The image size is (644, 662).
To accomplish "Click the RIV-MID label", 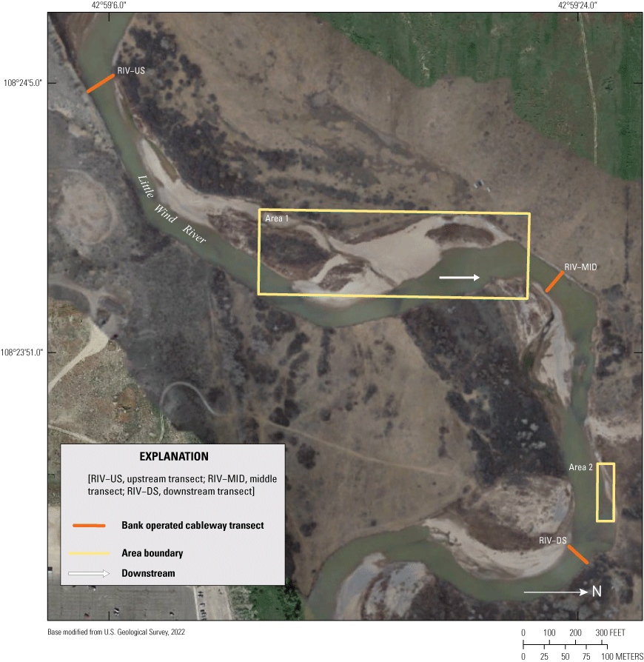I will [580, 267].
